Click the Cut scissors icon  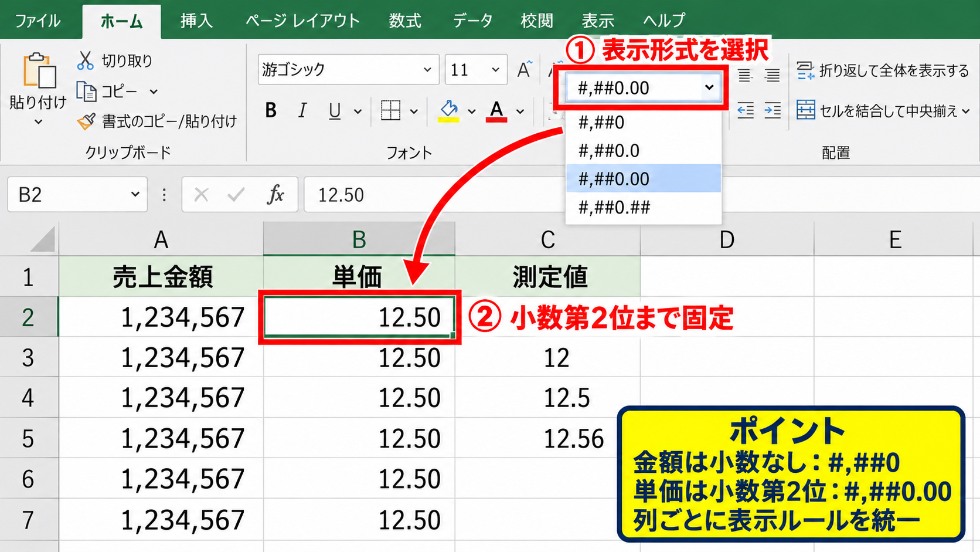point(86,60)
